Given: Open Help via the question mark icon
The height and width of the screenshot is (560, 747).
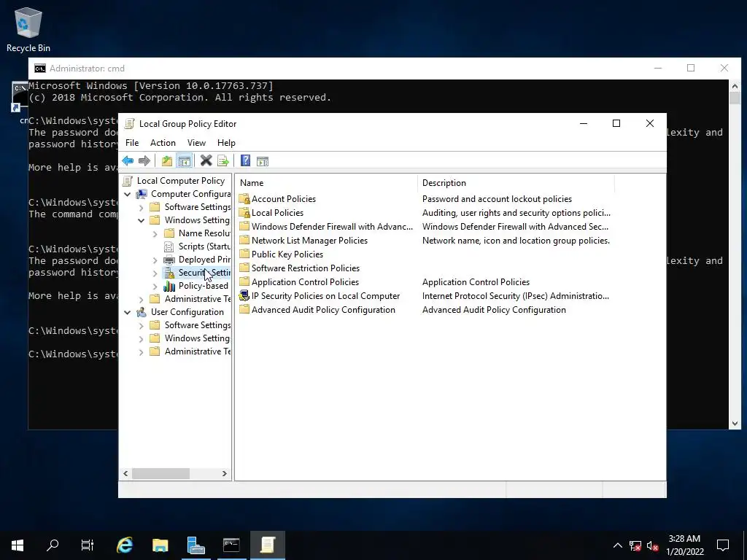Looking at the screenshot, I should click(245, 161).
